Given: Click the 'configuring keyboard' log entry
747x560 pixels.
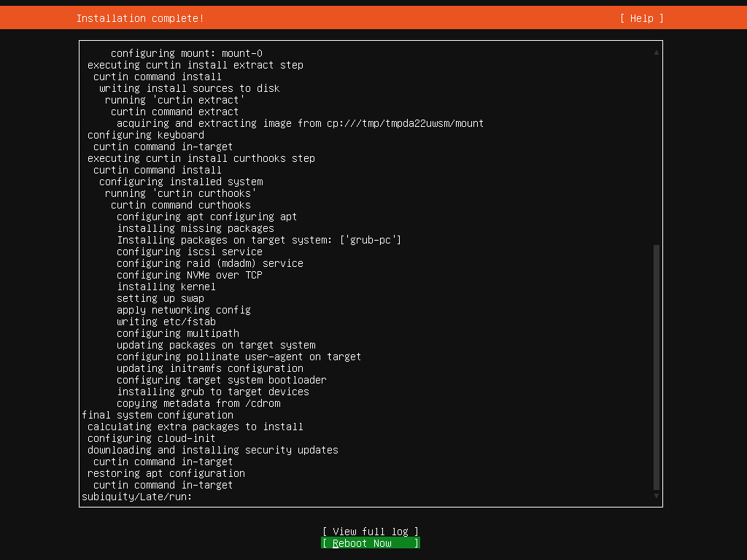Looking at the screenshot, I should click(x=146, y=135).
